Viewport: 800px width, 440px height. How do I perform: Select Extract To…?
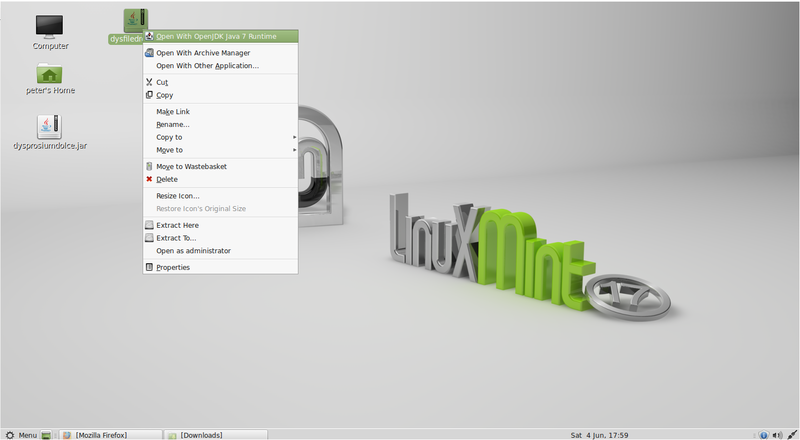220,238
